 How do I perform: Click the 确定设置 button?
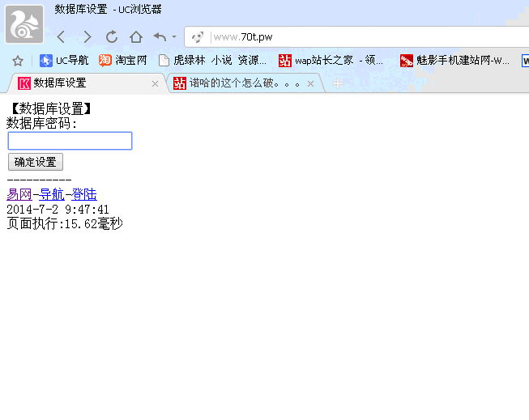coord(36,162)
